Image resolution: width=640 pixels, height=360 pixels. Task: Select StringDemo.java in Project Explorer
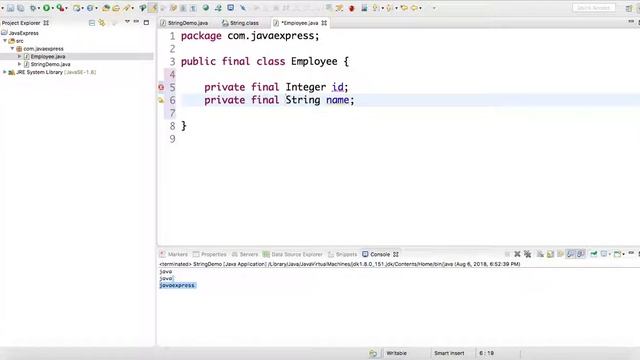[x=50, y=64]
